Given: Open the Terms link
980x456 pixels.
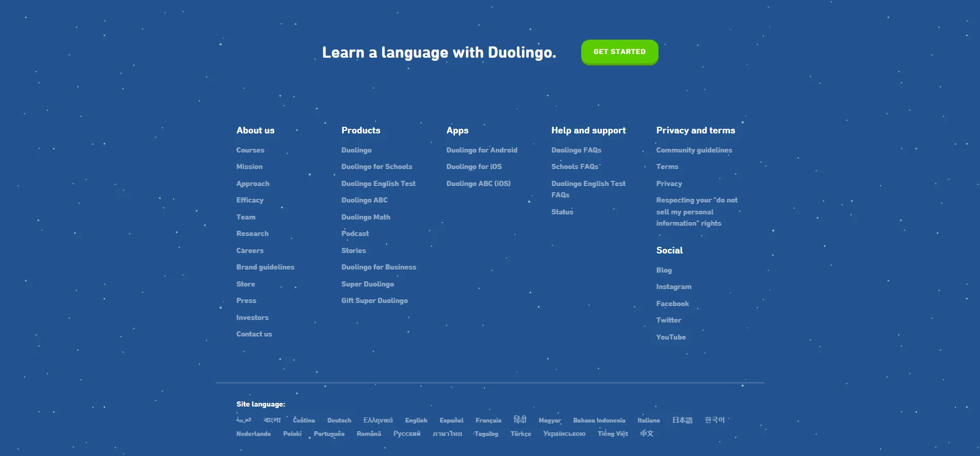Looking at the screenshot, I should [x=667, y=166].
